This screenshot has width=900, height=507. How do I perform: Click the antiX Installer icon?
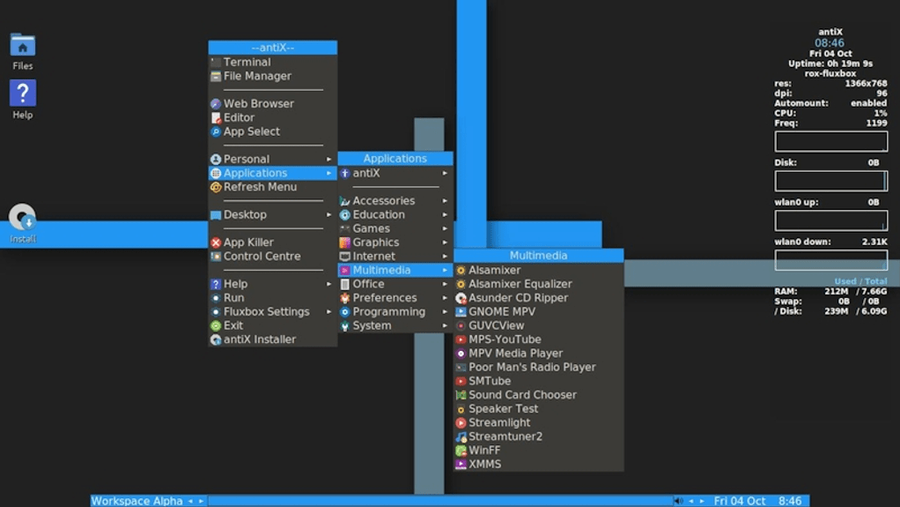click(x=216, y=339)
